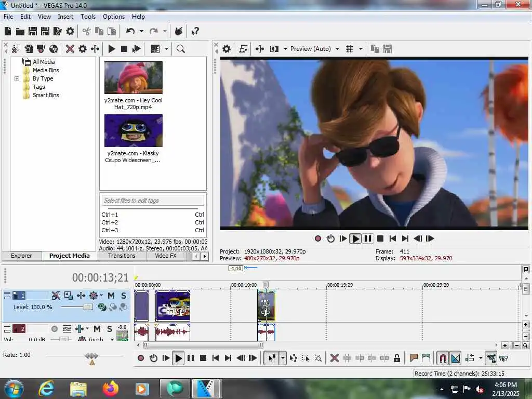Redo the last undone action
Image resolution: width=532 pixels, height=399 pixels.
pos(154,31)
